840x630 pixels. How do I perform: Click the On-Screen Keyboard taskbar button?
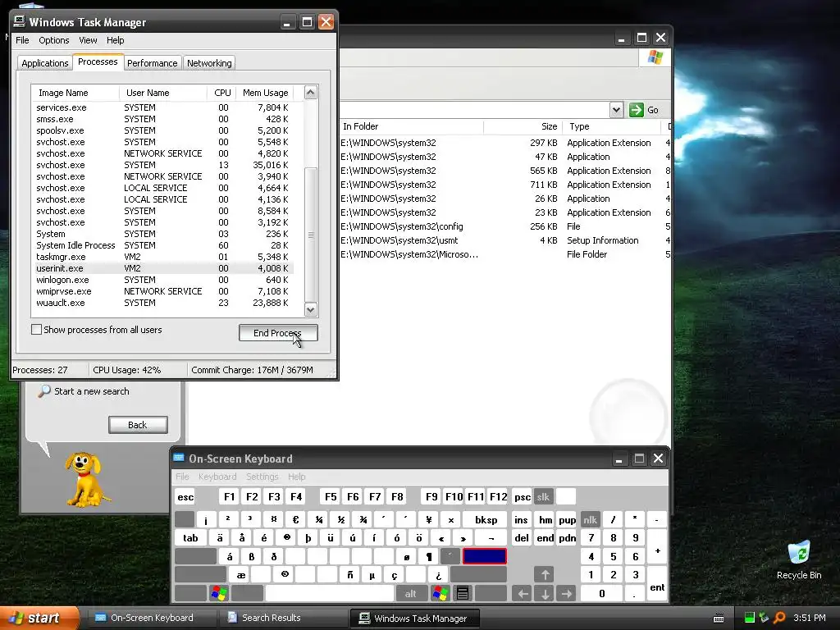pos(152,618)
